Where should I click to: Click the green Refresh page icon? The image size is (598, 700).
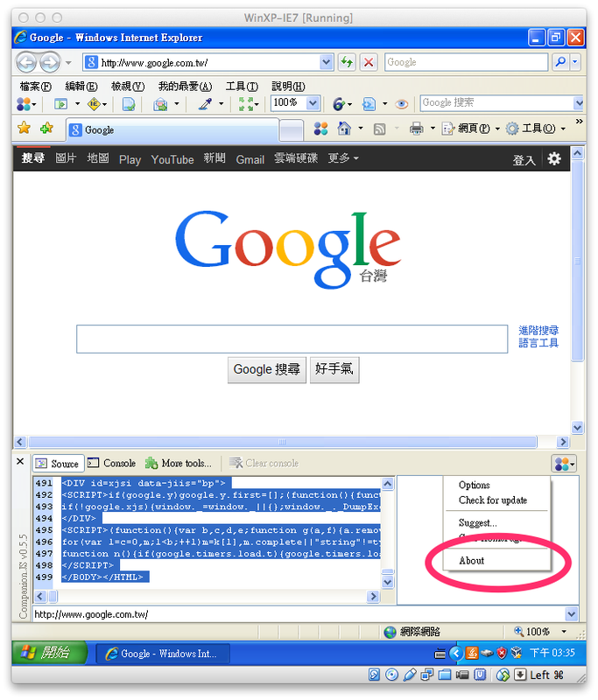[x=347, y=62]
